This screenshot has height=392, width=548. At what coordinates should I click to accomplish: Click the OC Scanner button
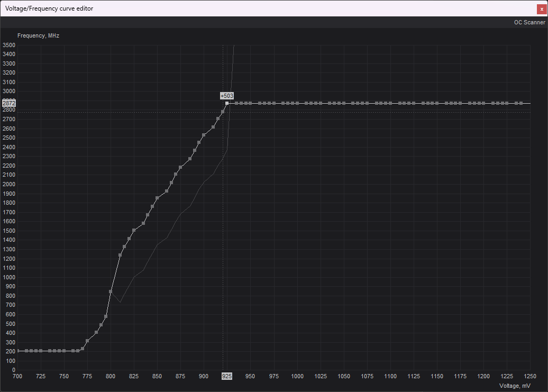[529, 22]
